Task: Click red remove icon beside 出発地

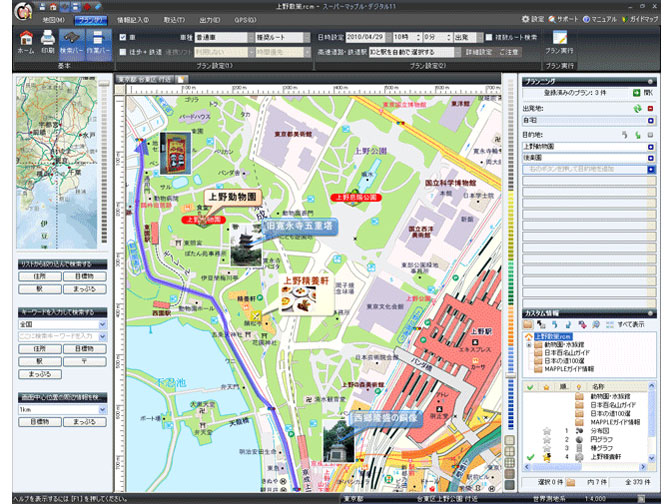Action: [650, 109]
